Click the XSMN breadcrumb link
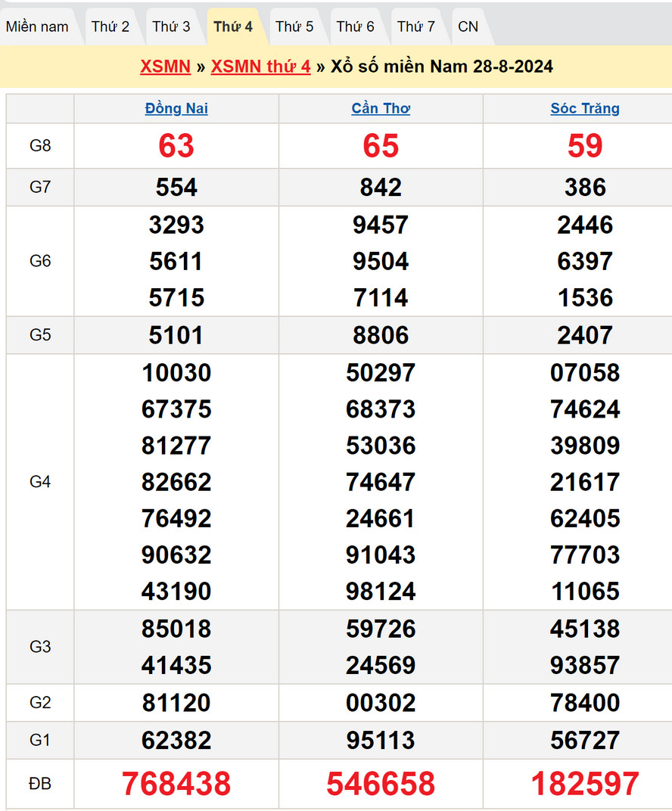Image resolution: width=672 pixels, height=811 pixels. coord(165,67)
